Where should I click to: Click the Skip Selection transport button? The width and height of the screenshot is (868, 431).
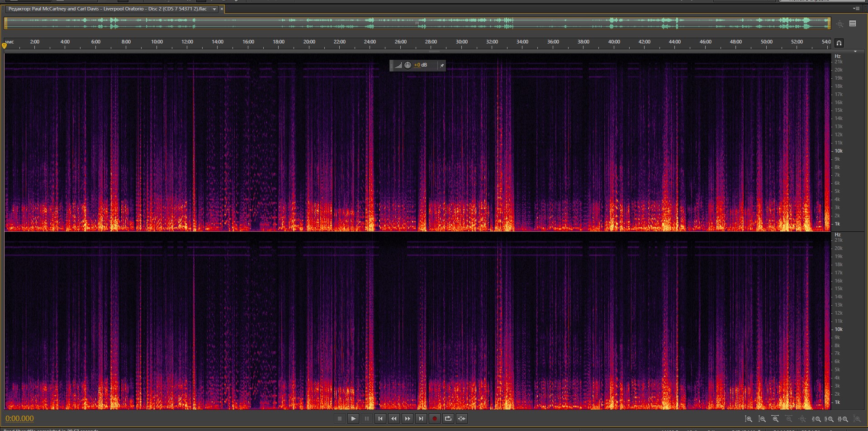coord(462,419)
